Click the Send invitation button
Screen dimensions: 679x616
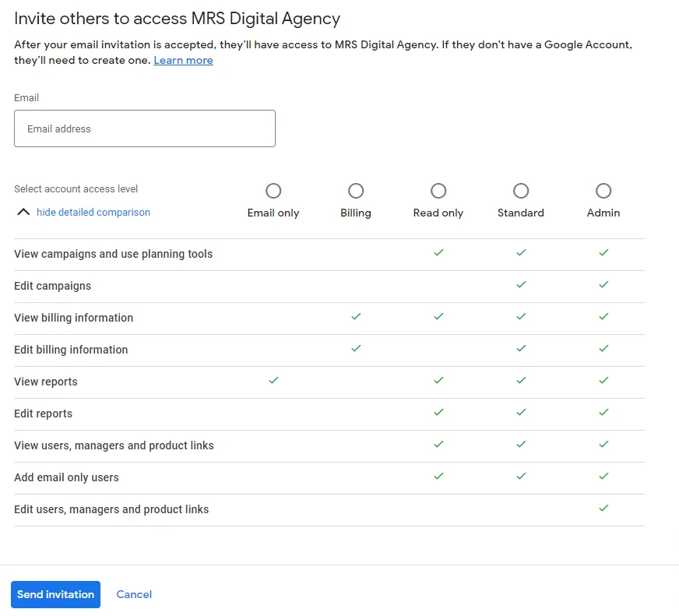[55, 594]
